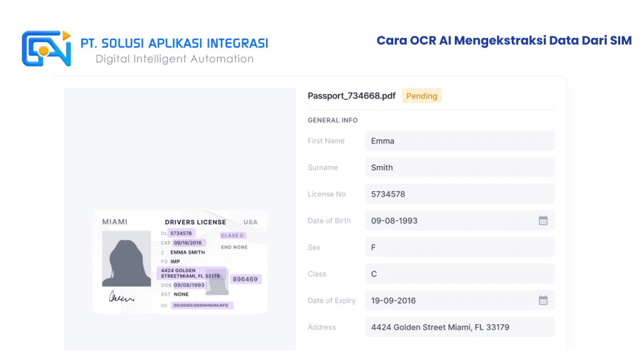
Task: Select the highlighted 896469 number on license
Action: [245, 279]
